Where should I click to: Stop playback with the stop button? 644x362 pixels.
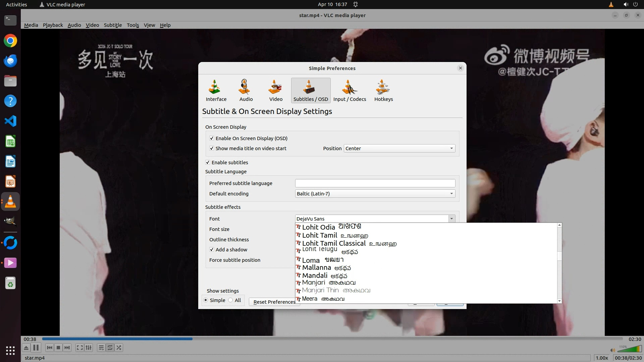[x=58, y=348]
